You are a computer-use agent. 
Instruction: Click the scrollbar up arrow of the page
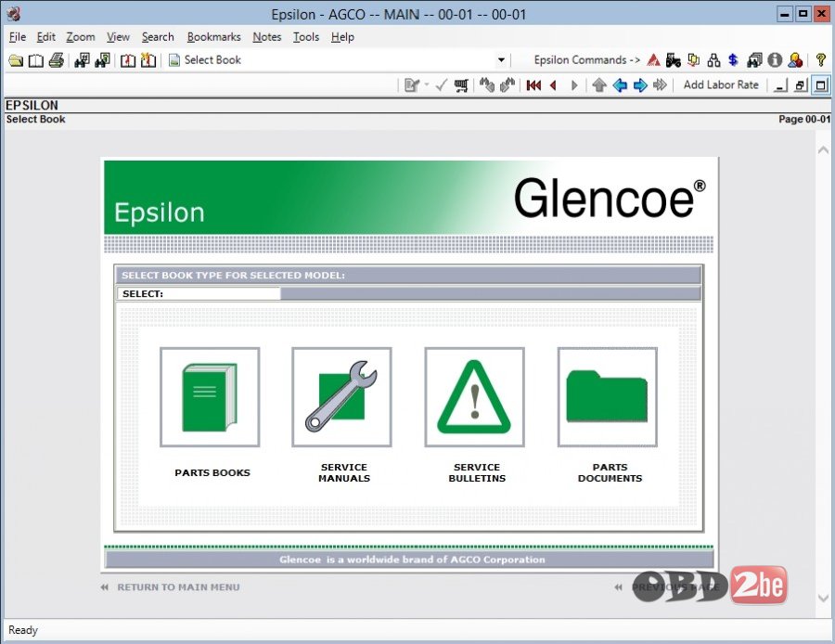tap(823, 150)
